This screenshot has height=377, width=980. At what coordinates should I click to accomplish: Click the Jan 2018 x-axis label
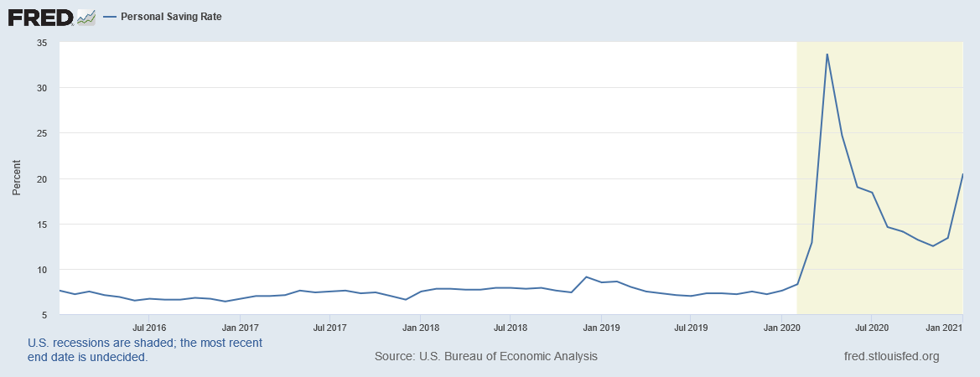(421, 327)
